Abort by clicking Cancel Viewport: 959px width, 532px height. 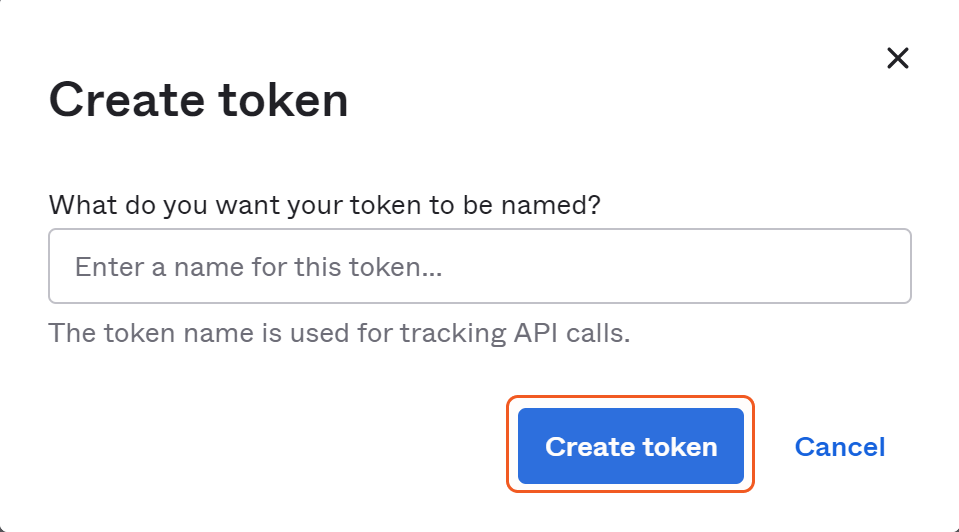pos(839,446)
